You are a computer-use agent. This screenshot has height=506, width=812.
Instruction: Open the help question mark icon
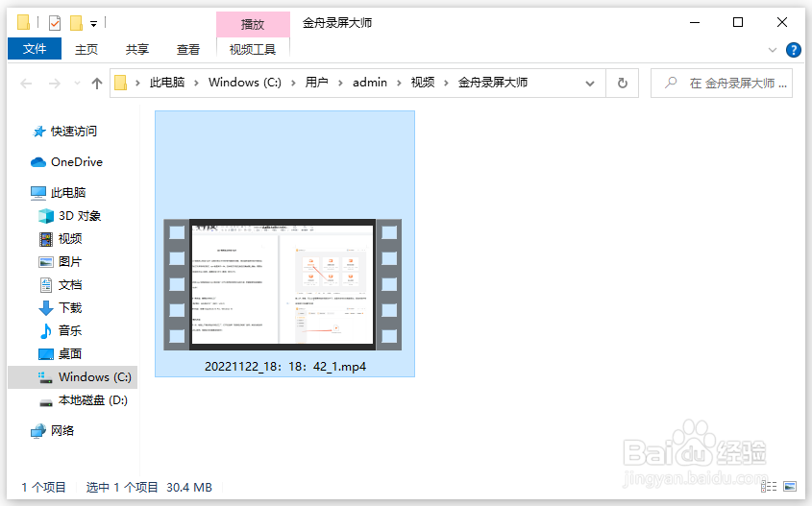pos(794,50)
